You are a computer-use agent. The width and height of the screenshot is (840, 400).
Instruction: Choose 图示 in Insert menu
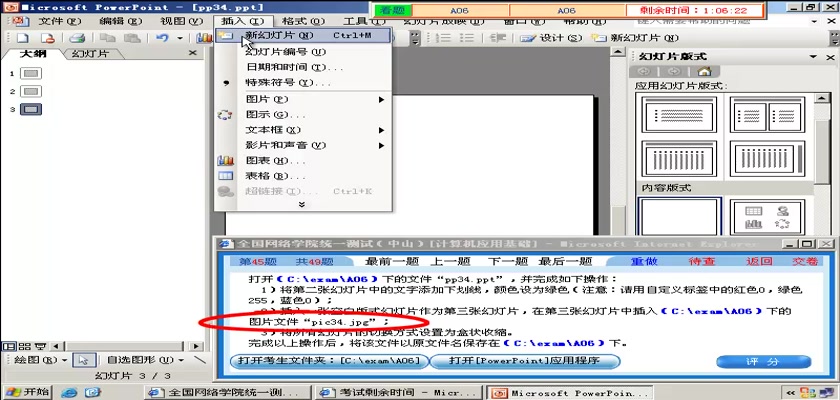pos(304,115)
